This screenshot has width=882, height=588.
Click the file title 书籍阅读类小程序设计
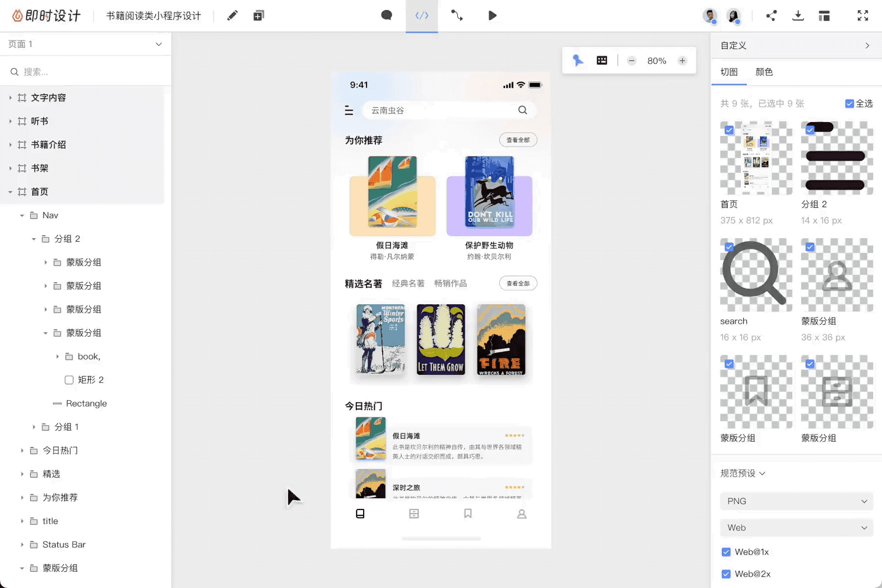coord(153,16)
